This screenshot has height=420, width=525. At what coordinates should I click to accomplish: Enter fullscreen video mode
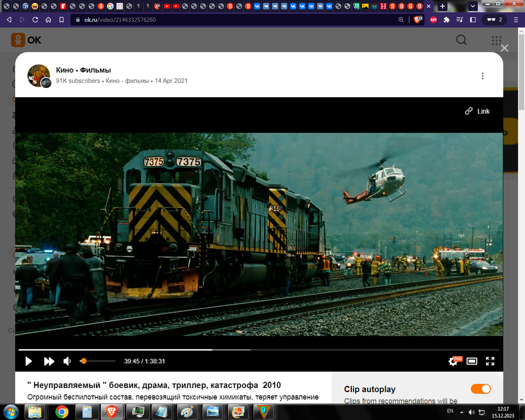tap(490, 361)
